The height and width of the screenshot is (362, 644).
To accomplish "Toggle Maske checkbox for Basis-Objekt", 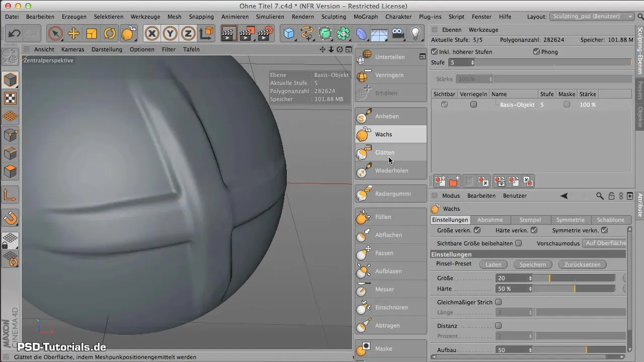I will 567,105.
